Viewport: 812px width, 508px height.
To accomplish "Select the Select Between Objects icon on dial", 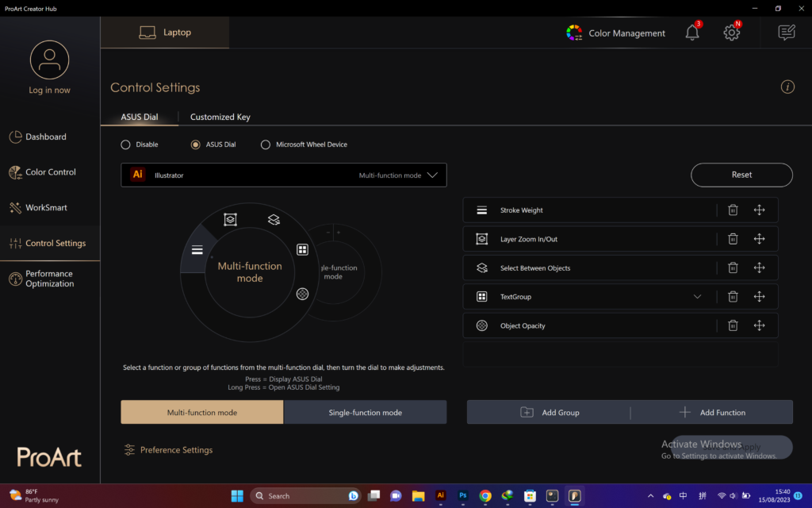I will tap(274, 220).
